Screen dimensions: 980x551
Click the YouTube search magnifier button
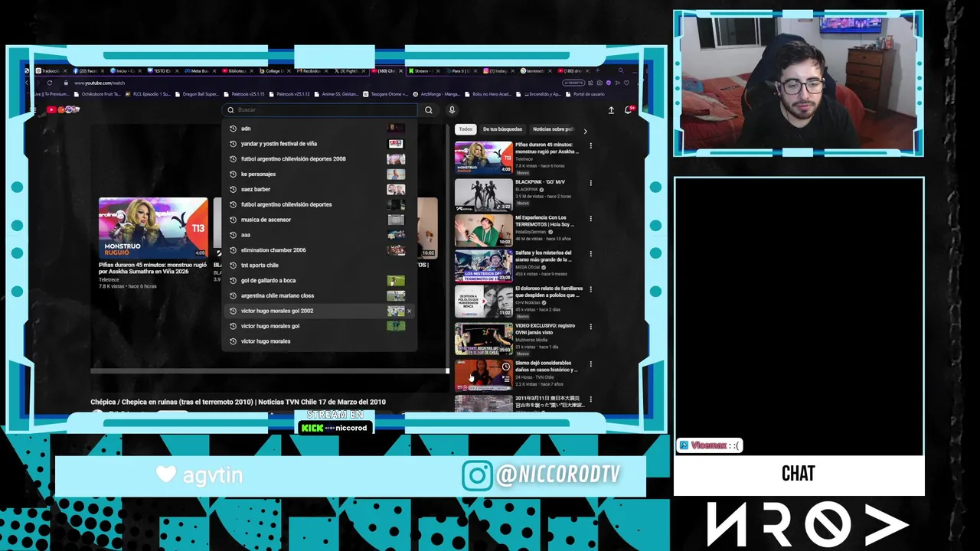tap(429, 110)
